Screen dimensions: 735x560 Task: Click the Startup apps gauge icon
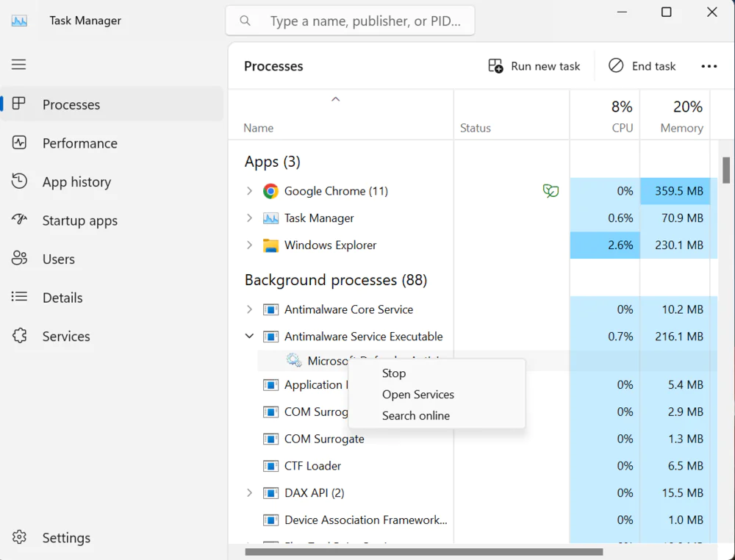tap(19, 219)
